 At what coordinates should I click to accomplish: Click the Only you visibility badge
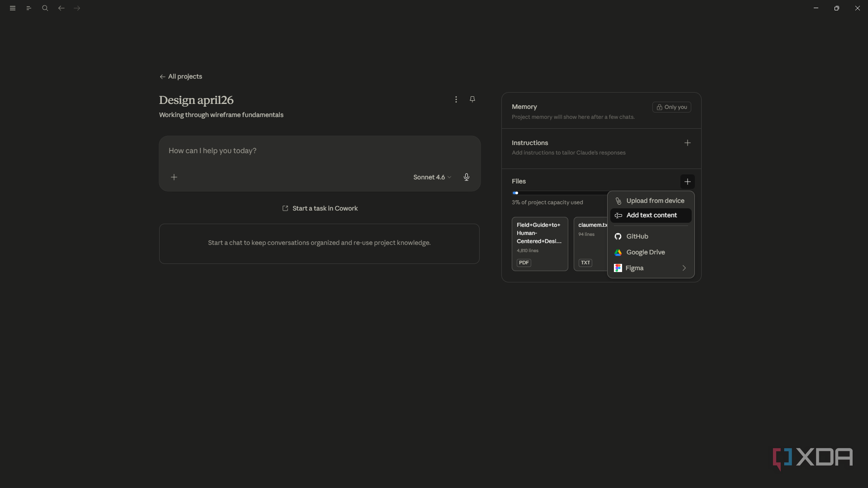coord(672,107)
